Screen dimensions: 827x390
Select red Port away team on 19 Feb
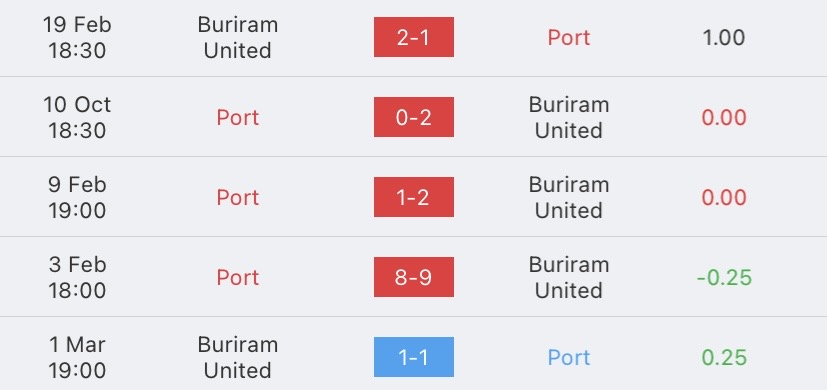569,37
